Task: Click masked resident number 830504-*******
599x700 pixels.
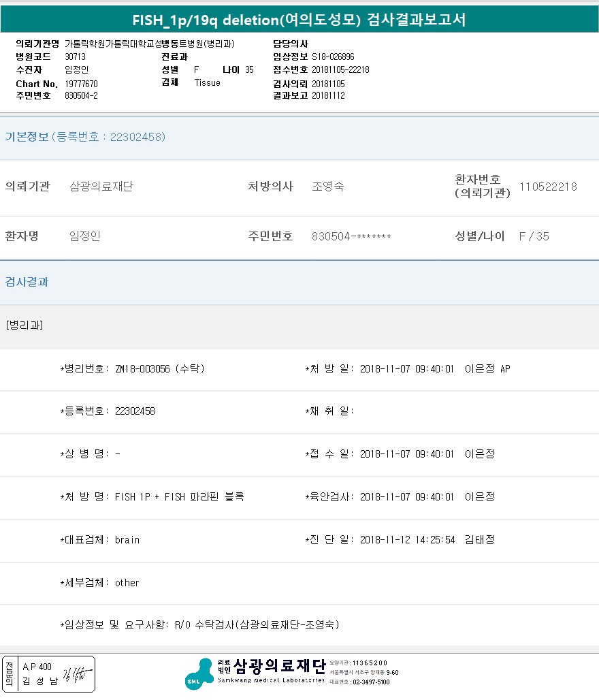Action: pyautogui.click(x=351, y=236)
